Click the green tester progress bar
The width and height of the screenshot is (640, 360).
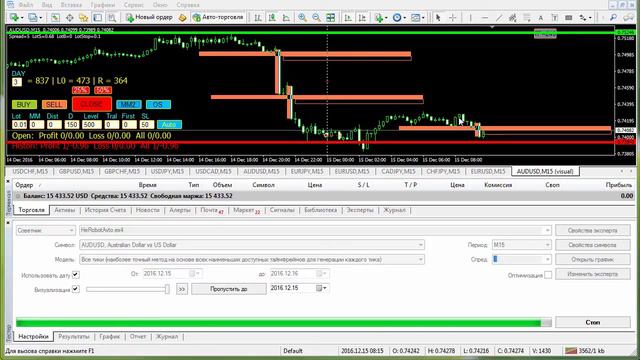coord(284,322)
